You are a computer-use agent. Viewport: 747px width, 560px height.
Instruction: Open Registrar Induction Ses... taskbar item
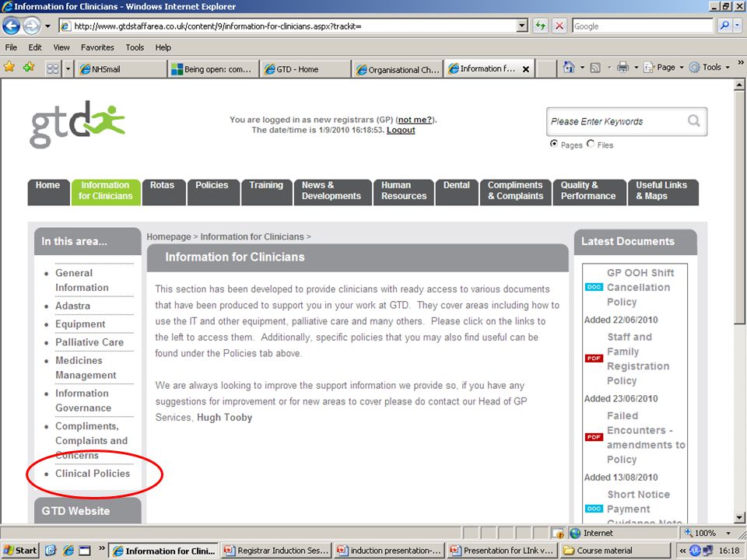(277, 551)
